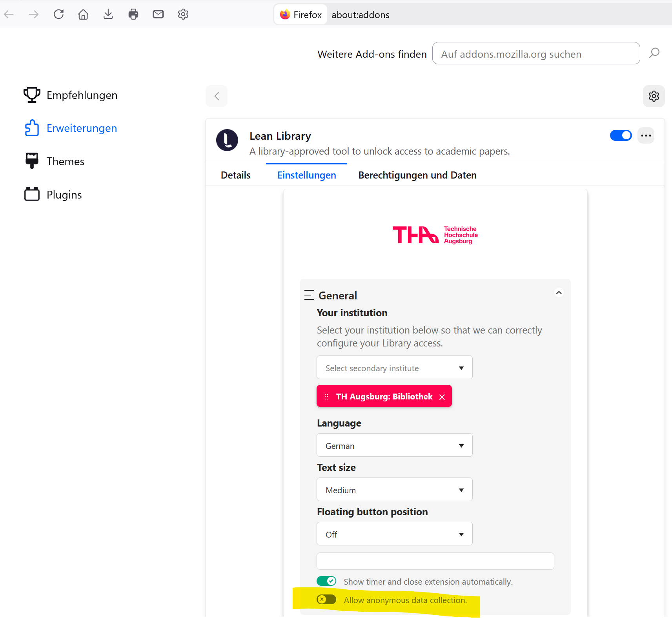Open add-ons tools gear menu
This screenshot has width=672, height=618.
coord(654,96)
